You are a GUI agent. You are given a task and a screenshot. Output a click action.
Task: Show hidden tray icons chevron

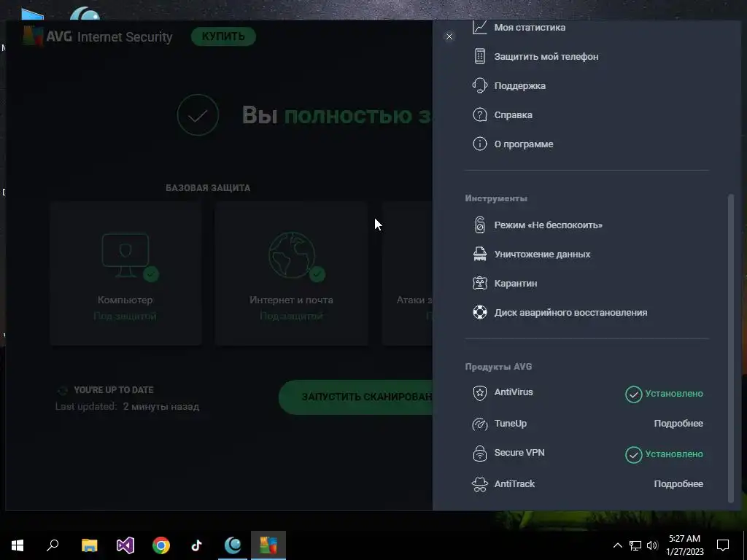click(x=617, y=545)
